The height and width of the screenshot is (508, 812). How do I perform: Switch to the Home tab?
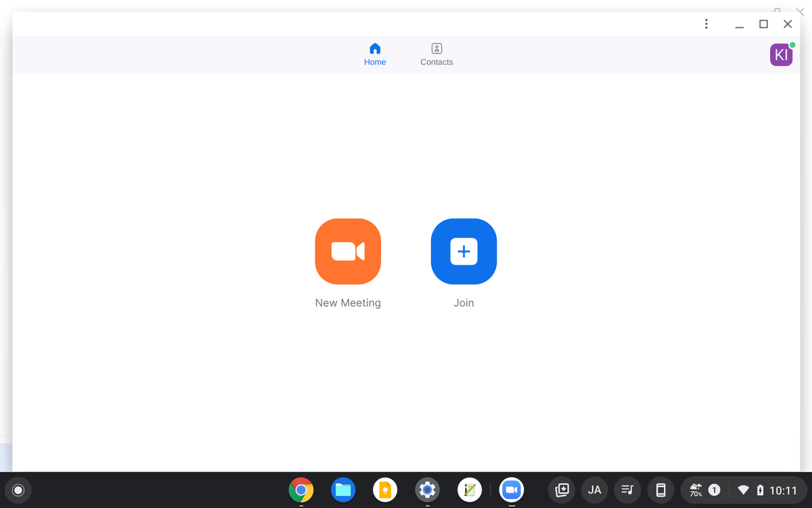click(x=375, y=54)
